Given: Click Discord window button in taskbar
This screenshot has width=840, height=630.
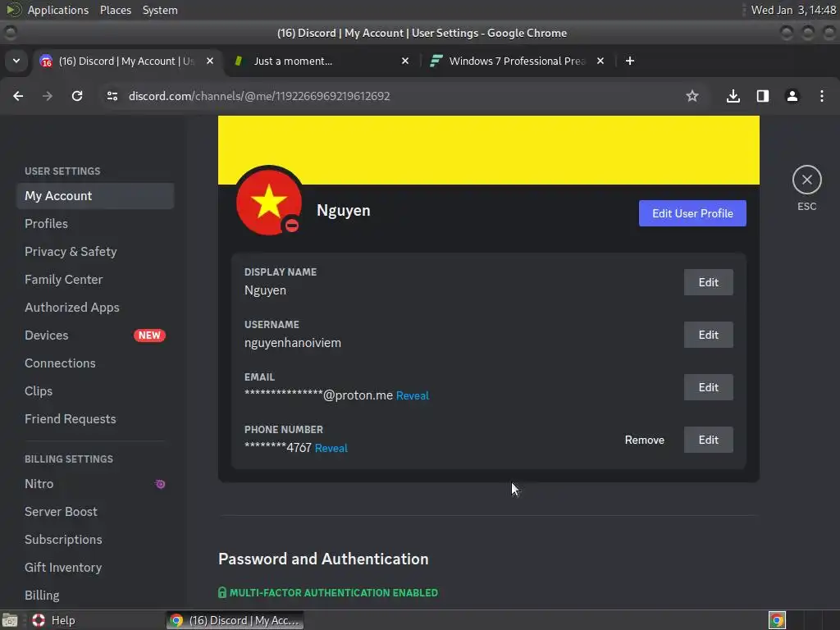Looking at the screenshot, I should (235, 620).
